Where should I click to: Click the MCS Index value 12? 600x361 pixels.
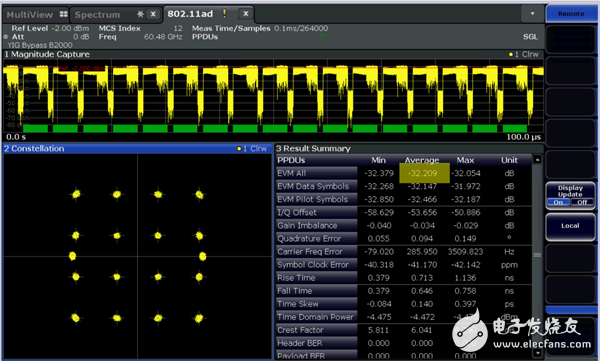(x=178, y=28)
